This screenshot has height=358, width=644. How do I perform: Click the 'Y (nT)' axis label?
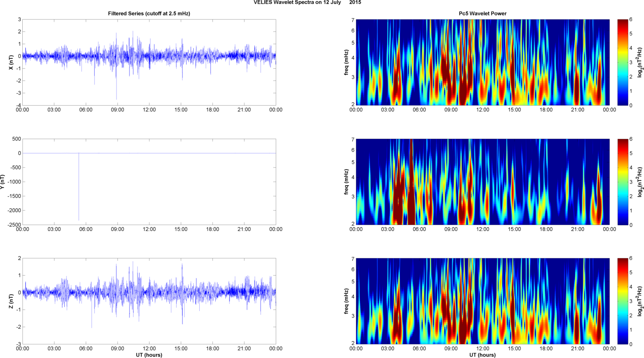click(x=3, y=182)
